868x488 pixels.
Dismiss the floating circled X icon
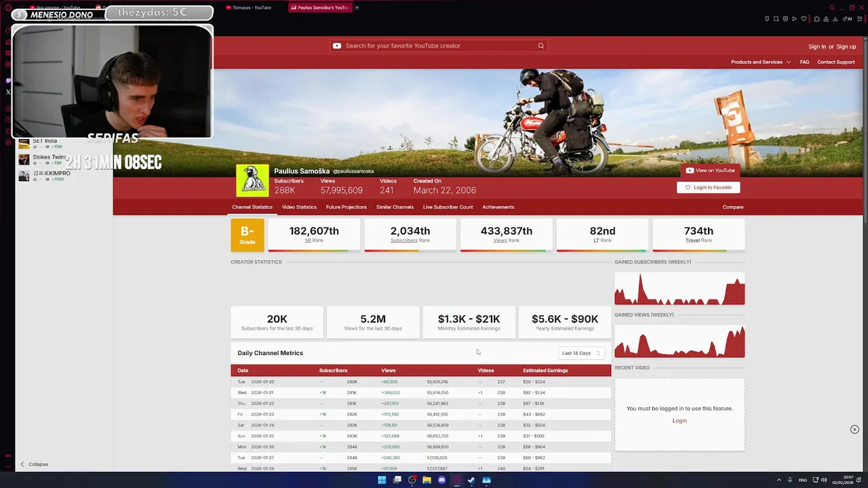click(x=854, y=430)
